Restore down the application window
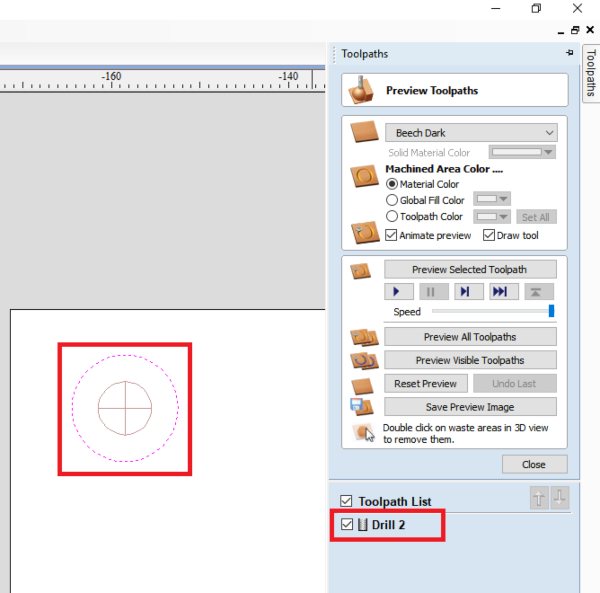600x593 pixels. (x=536, y=8)
